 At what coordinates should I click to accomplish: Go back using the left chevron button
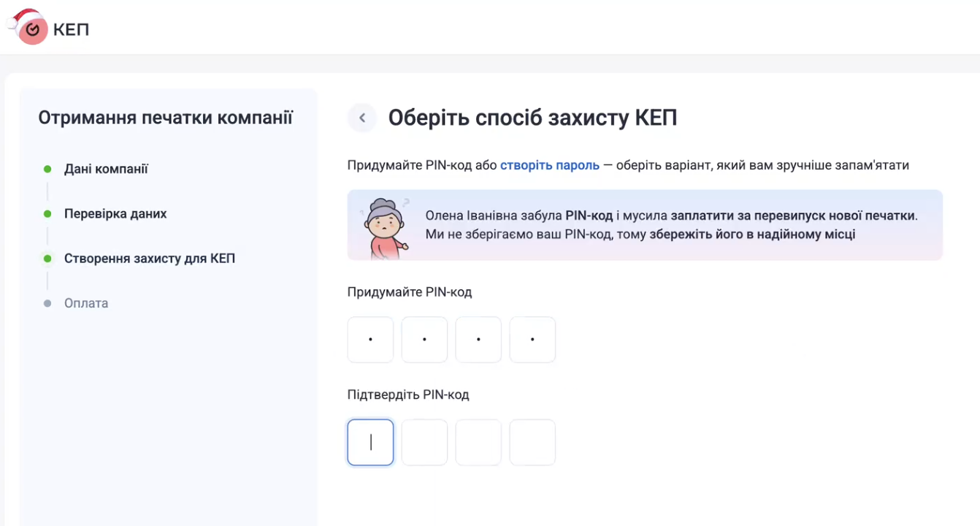click(x=362, y=118)
